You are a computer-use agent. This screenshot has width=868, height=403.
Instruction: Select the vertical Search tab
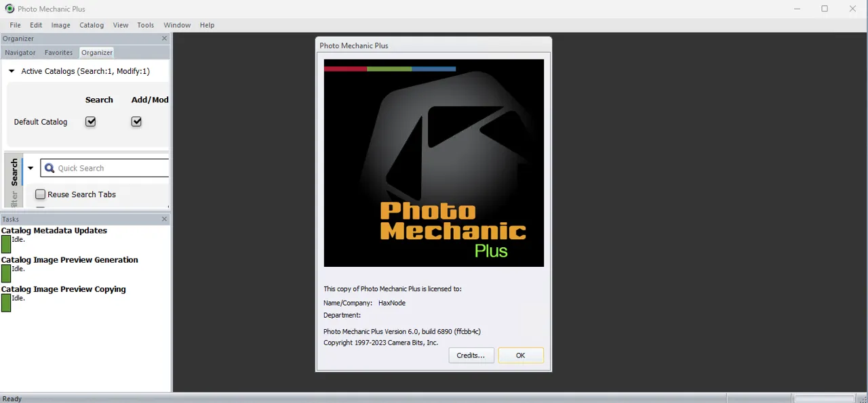pos(14,172)
